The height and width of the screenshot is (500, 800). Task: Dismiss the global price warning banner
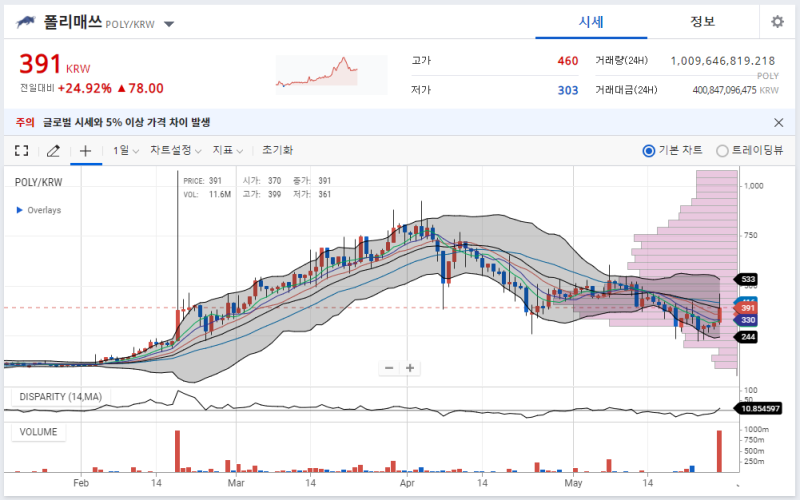779,122
